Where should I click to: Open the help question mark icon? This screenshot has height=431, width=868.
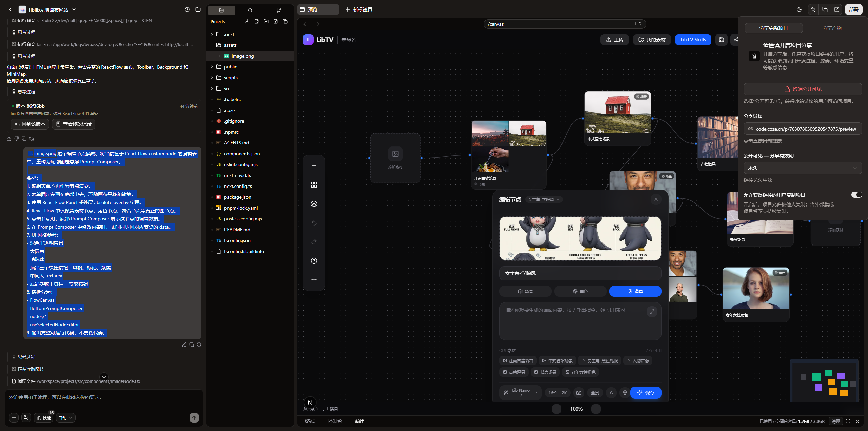click(x=314, y=261)
